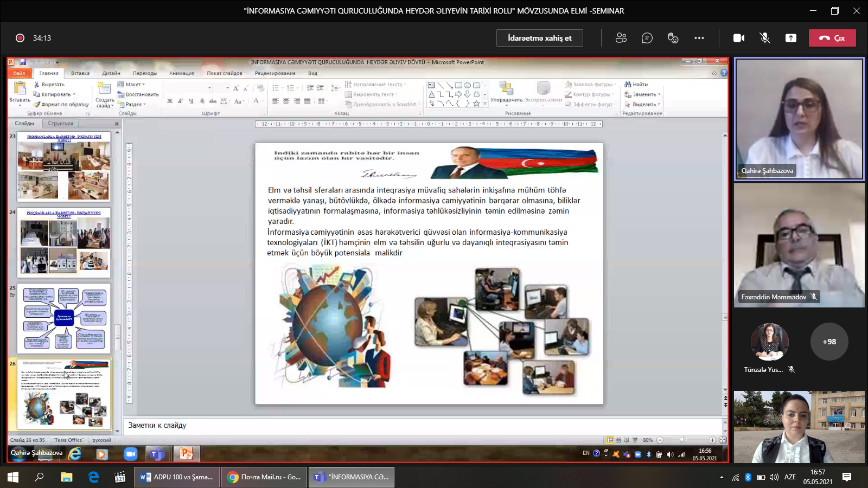The image size is (868, 488).
Task: Toggle the Bluetooth icon in the system tray
Action: pyautogui.click(x=748, y=477)
